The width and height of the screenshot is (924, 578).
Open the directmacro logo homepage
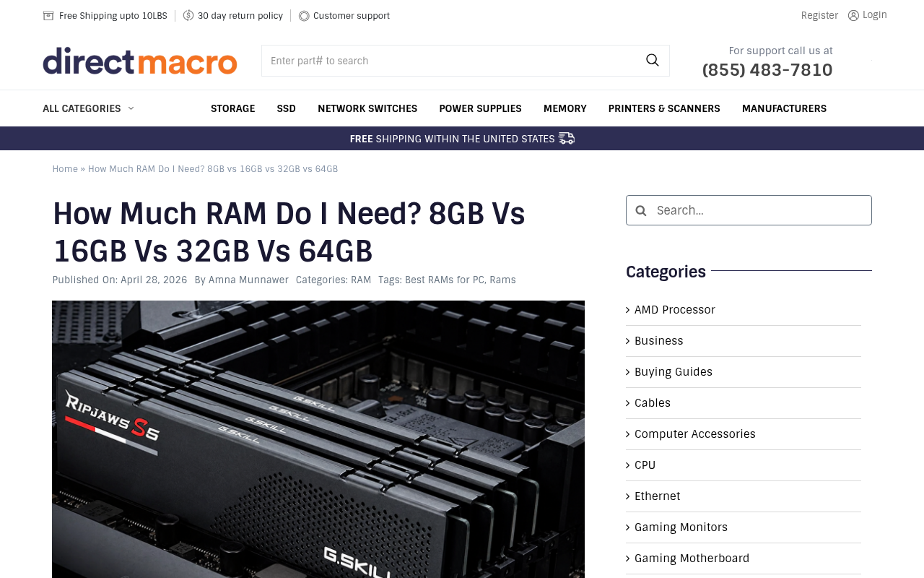[x=140, y=61]
